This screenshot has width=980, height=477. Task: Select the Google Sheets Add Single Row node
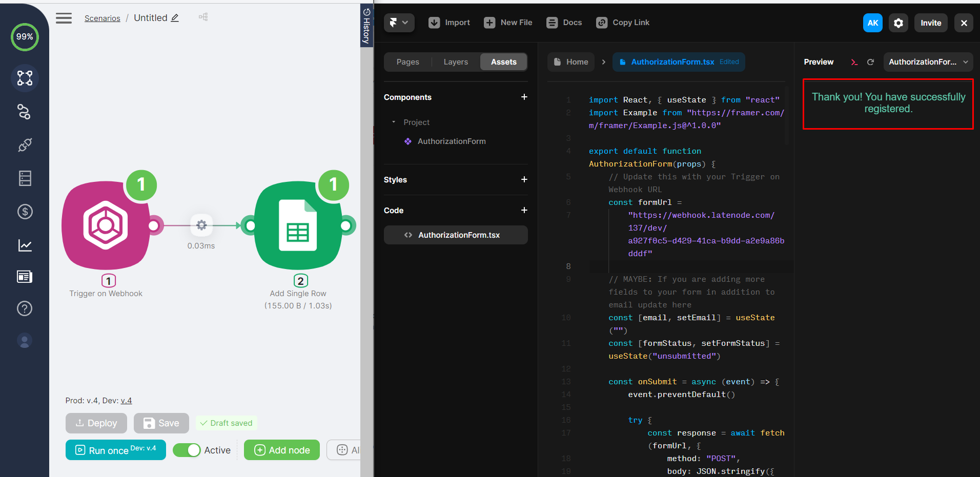pyautogui.click(x=298, y=225)
